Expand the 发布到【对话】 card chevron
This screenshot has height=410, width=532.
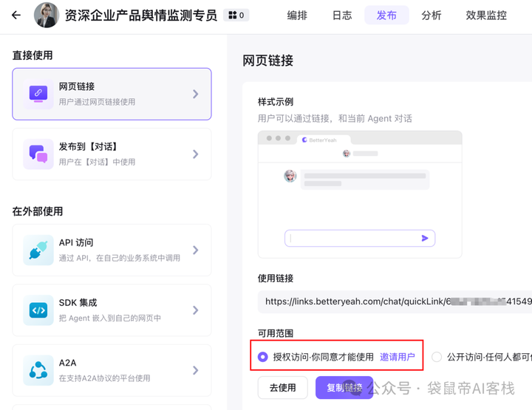(x=195, y=154)
